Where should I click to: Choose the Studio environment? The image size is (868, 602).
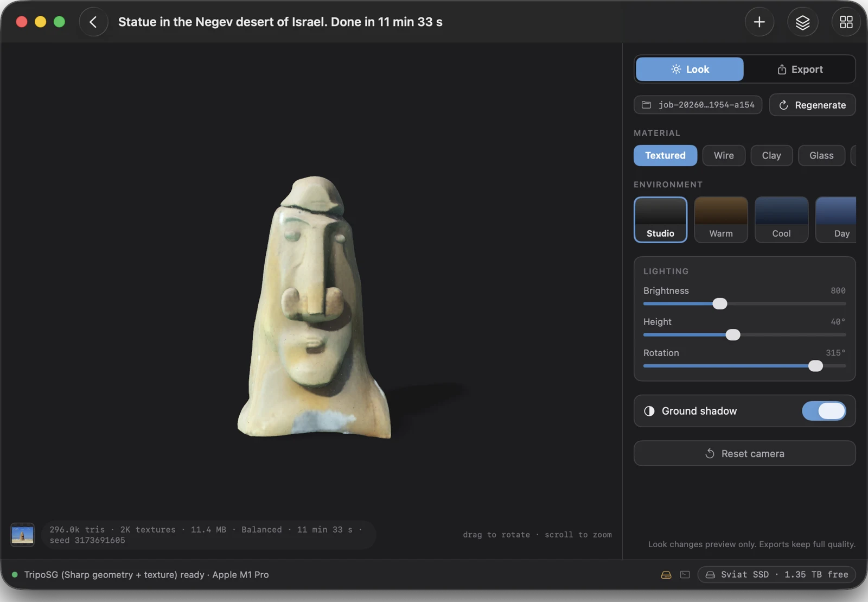[660, 219]
